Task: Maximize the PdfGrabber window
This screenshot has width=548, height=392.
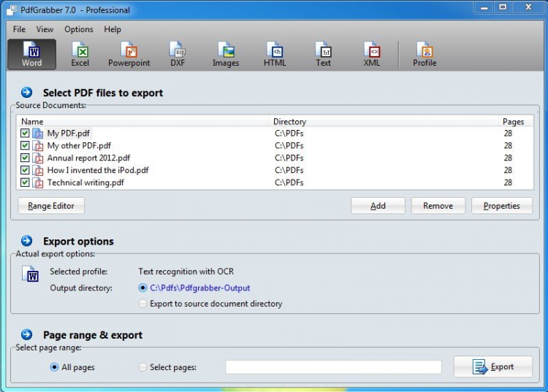Action: click(x=503, y=7)
